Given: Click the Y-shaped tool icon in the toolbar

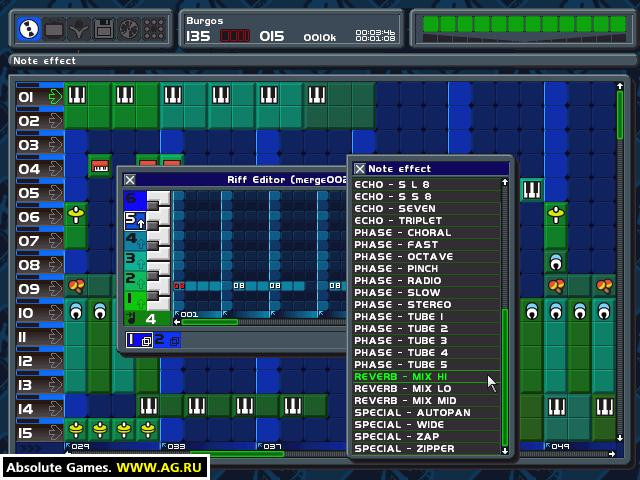Looking at the screenshot, I should [79, 29].
